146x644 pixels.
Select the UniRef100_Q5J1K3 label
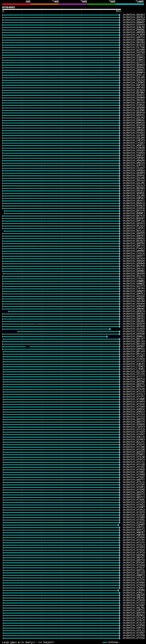pos(133,226)
